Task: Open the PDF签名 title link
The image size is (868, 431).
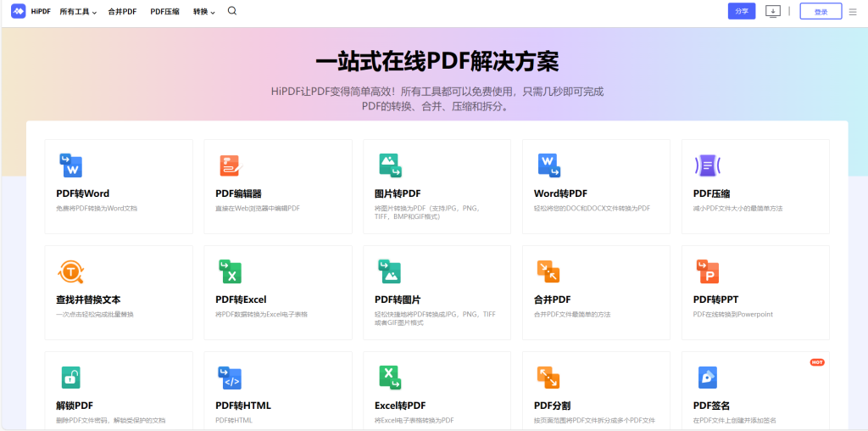Action: pyautogui.click(x=711, y=406)
